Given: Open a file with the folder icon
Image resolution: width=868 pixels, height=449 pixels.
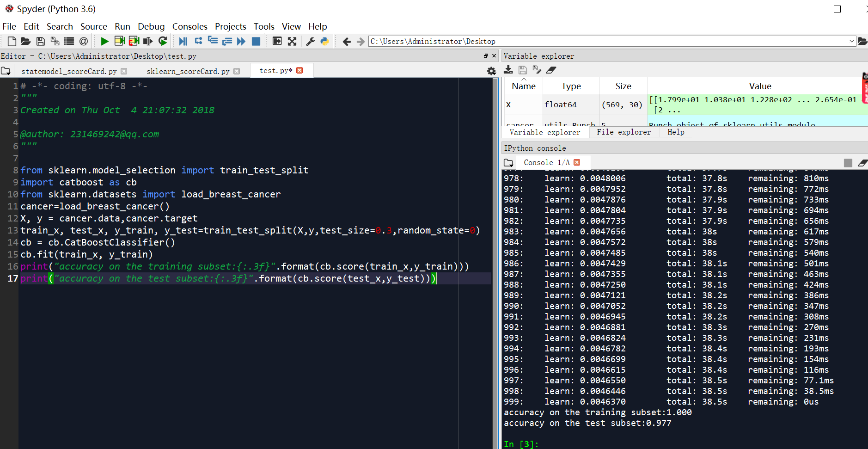Looking at the screenshot, I should coord(26,42).
